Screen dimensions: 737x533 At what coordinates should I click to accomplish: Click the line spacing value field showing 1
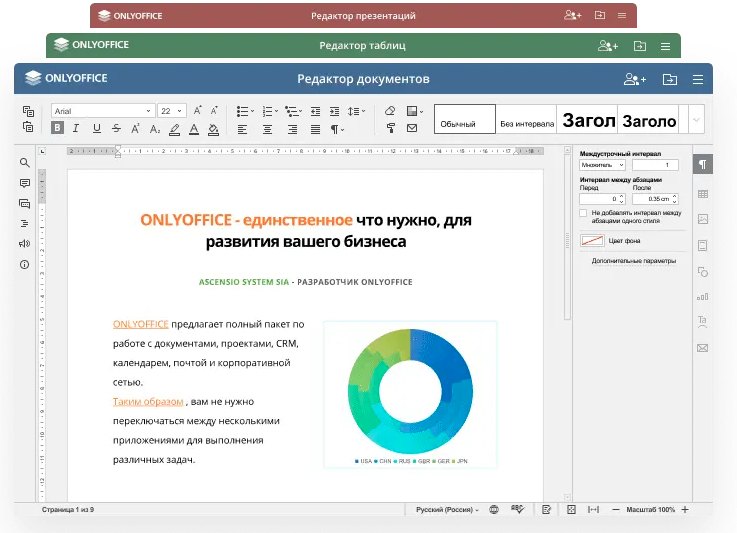coord(655,165)
